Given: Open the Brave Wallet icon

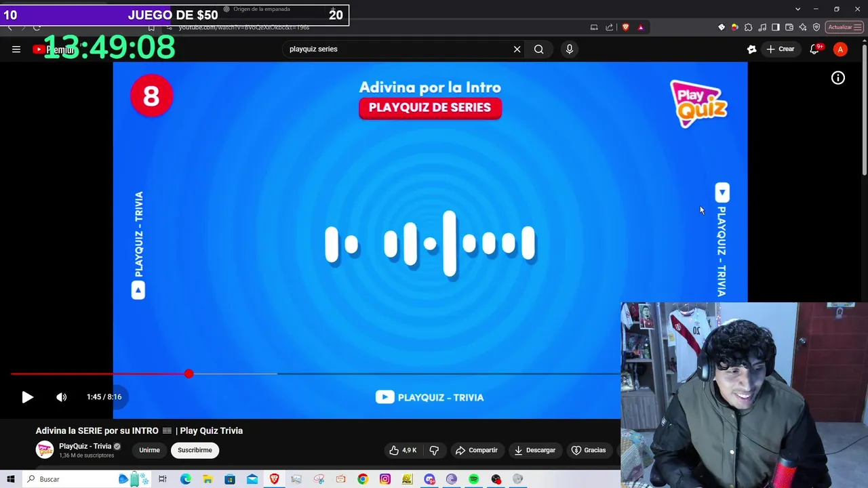Looking at the screenshot, I should pos(789,27).
